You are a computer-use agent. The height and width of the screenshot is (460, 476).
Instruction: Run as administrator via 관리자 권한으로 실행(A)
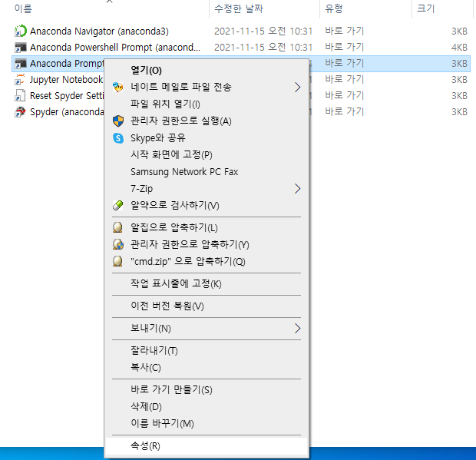click(207, 121)
